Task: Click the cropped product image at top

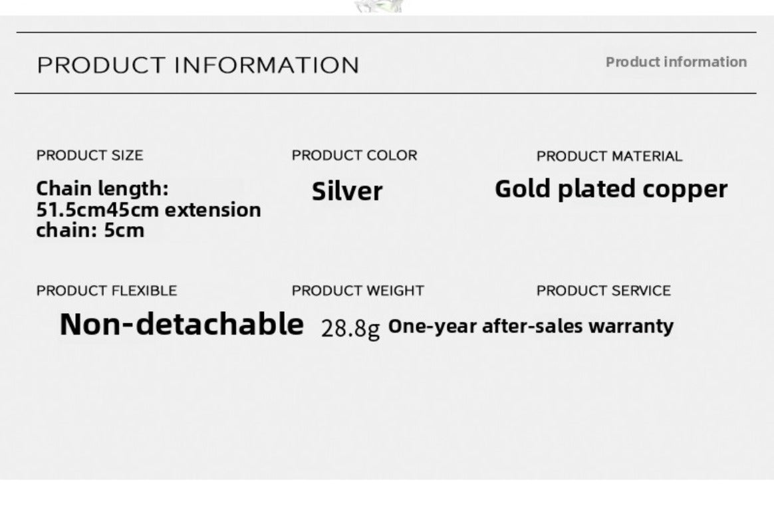Action: tap(380, 6)
